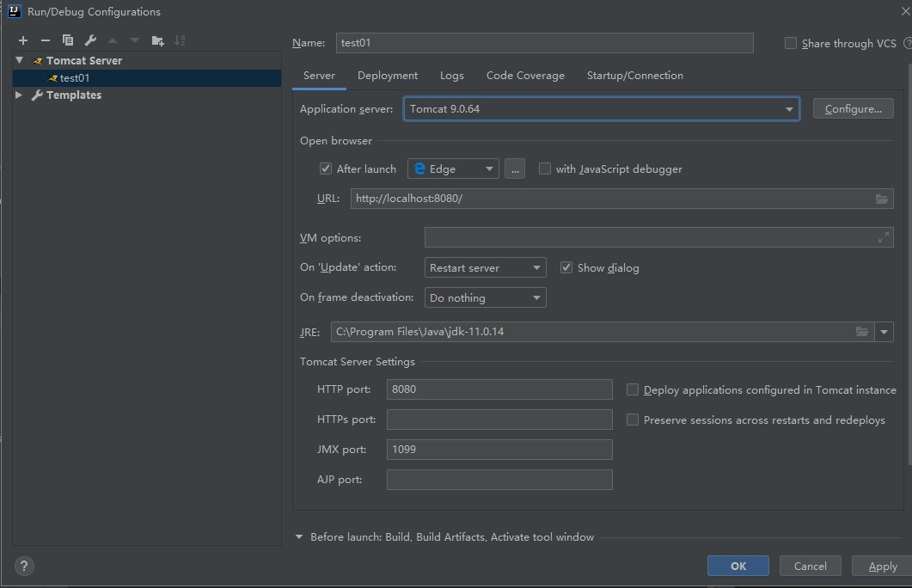Toggle the Show dialog checkbox

566,267
